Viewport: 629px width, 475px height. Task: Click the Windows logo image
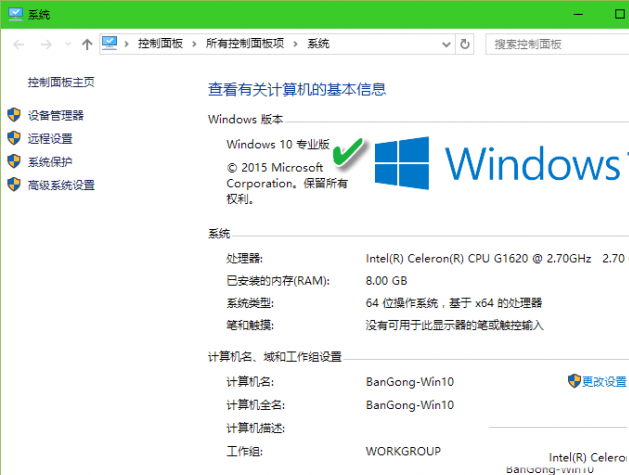[402, 163]
